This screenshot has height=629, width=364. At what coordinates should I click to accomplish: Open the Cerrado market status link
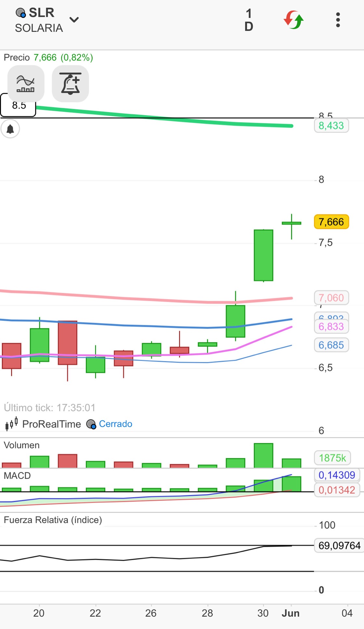pyautogui.click(x=115, y=424)
